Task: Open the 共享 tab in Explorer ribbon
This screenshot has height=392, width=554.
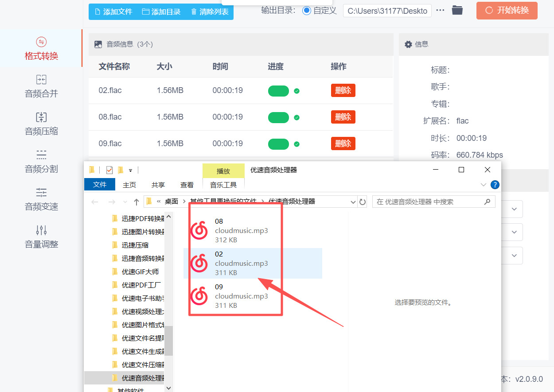Action: point(158,185)
